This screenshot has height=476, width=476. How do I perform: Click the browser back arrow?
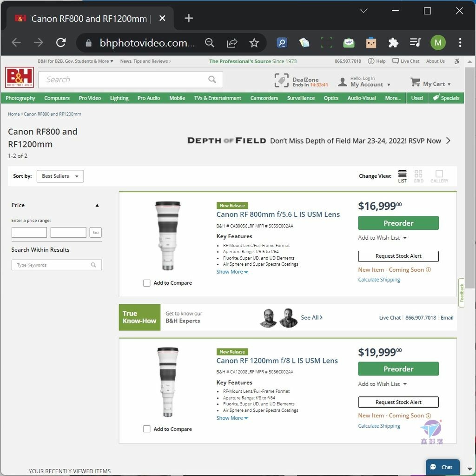(x=16, y=42)
